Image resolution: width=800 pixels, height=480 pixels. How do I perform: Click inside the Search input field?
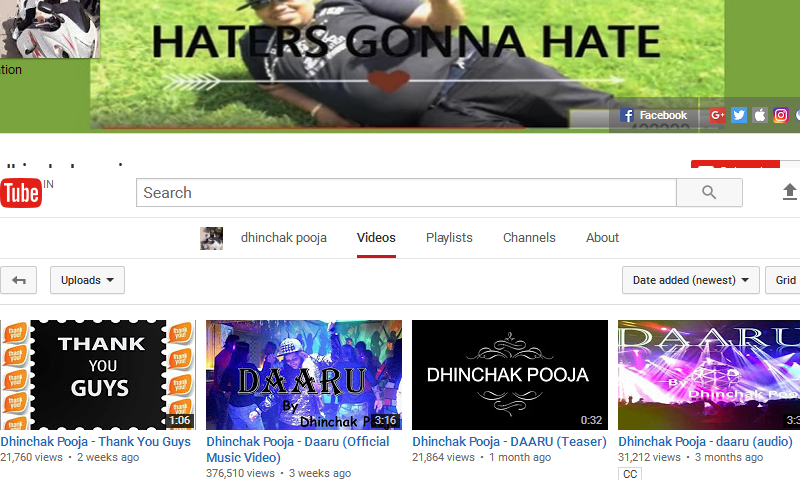click(x=406, y=193)
